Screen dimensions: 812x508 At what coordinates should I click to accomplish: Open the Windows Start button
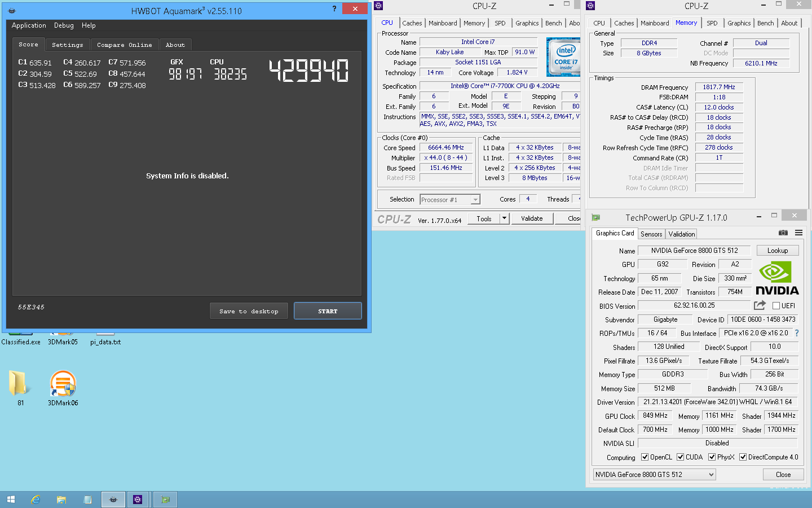(11, 500)
